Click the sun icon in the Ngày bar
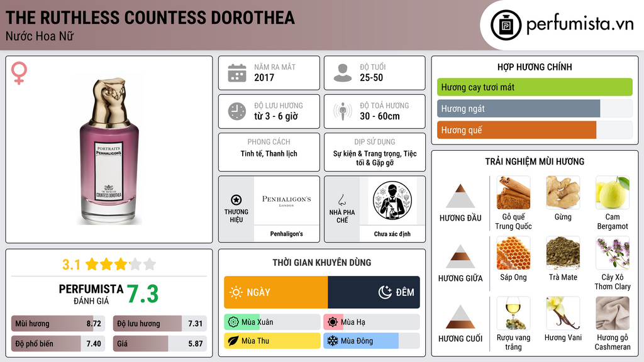This screenshot has width=644, height=362. pyautogui.click(x=236, y=292)
